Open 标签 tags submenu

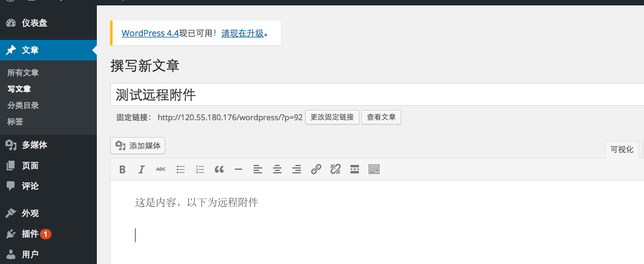pos(15,122)
